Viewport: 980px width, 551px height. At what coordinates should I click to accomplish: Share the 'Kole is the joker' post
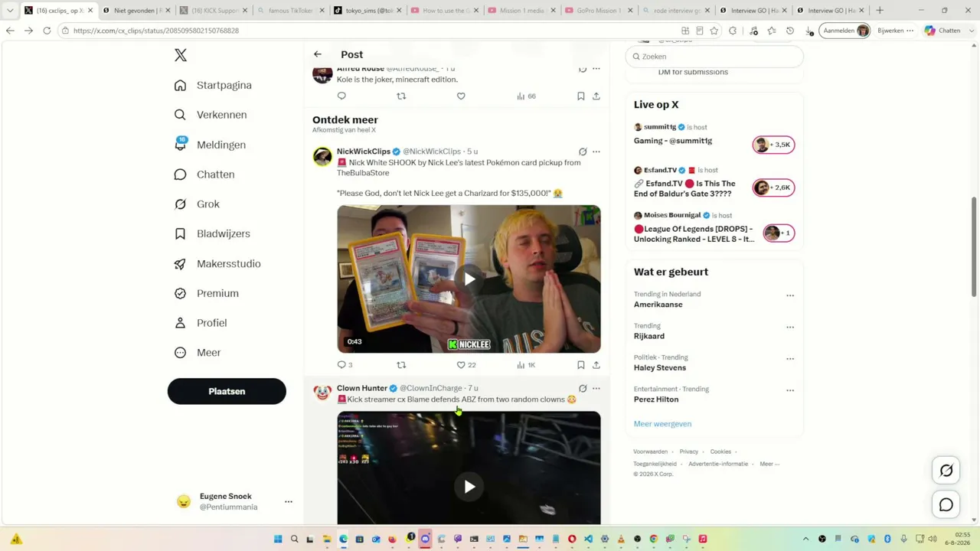coord(596,96)
